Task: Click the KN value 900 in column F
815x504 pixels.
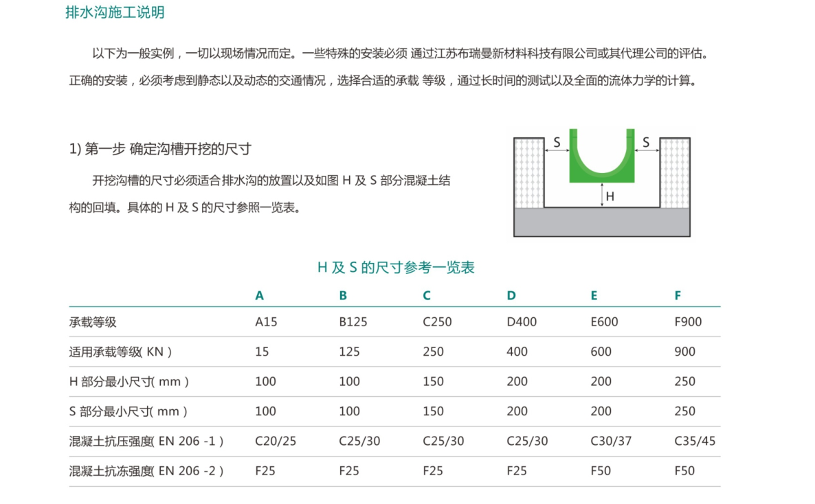Action: tap(685, 352)
